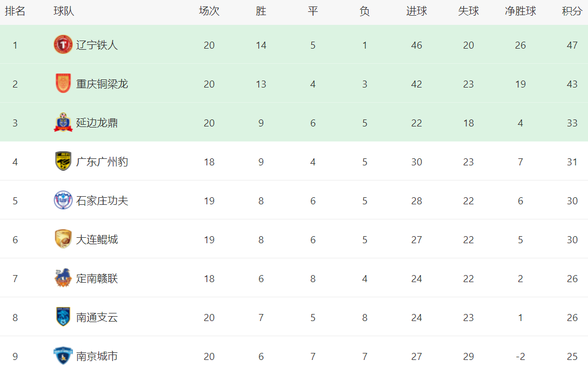588x374 pixels.
Task: Click the 排名 column header
Action: [15, 11]
